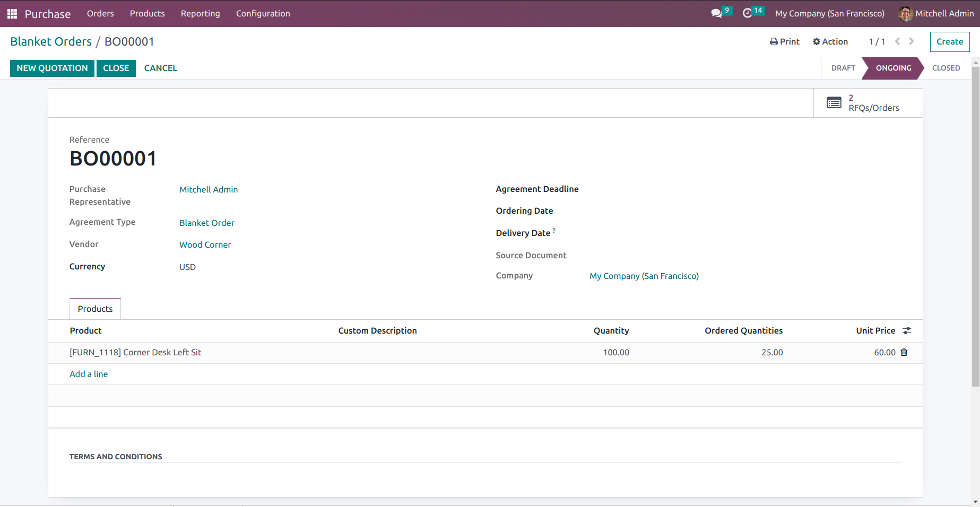Click Add a line in products
This screenshot has height=507, width=980.
pos(89,374)
